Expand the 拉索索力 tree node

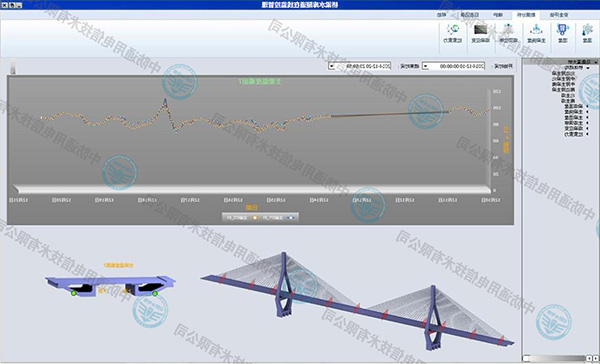click(x=587, y=134)
